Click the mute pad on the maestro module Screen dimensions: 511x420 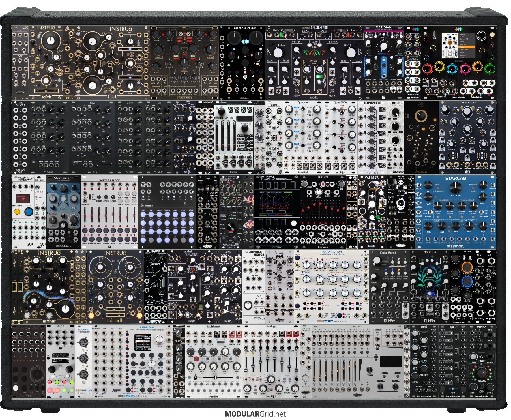click(x=143, y=240)
